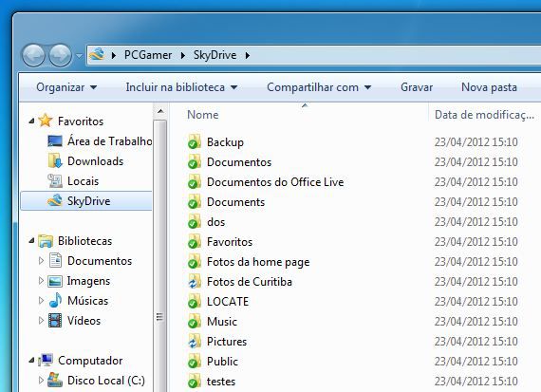The width and height of the screenshot is (541, 392).
Task: Click the SkyDrive icon in address bar
Action: (x=97, y=54)
